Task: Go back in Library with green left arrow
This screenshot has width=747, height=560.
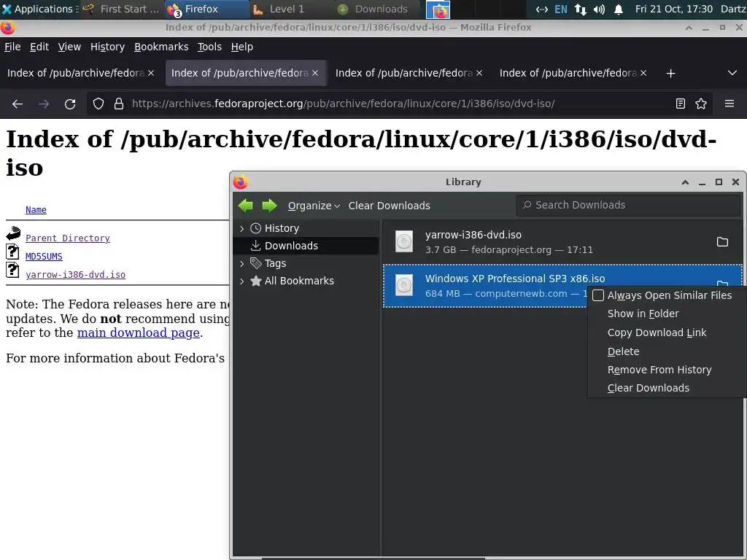Action: tap(246, 206)
